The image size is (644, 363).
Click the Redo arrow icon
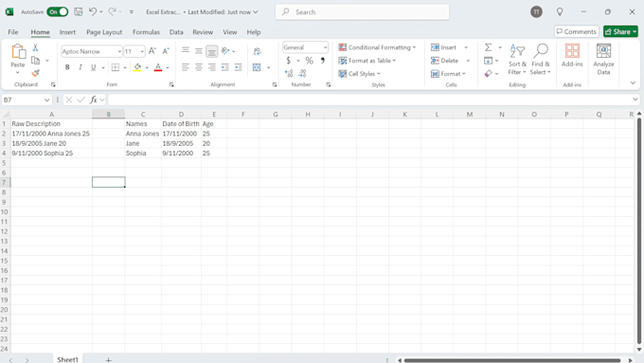pos(112,12)
